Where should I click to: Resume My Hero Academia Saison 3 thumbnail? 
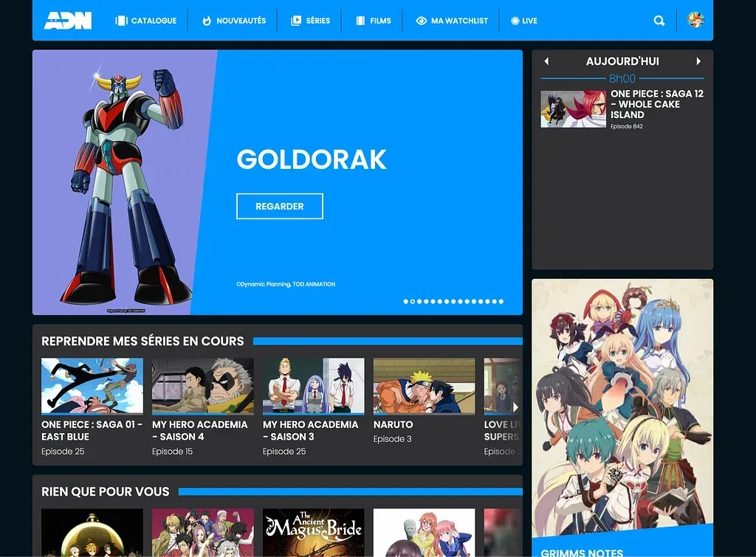tap(313, 386)
